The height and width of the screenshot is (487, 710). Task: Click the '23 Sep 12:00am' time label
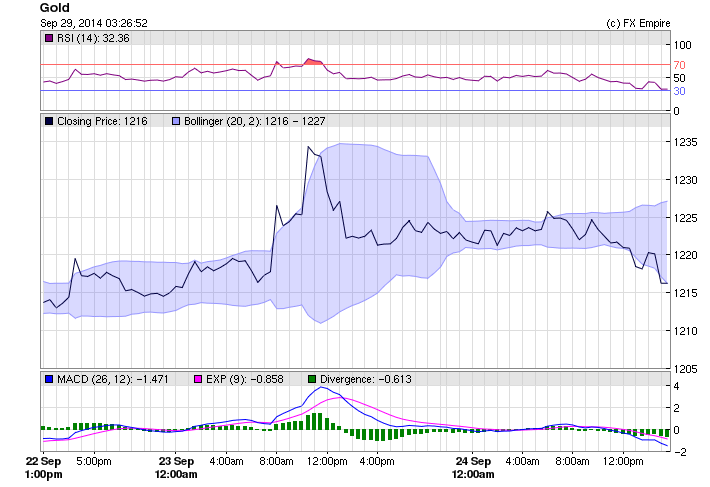(176, 468)
